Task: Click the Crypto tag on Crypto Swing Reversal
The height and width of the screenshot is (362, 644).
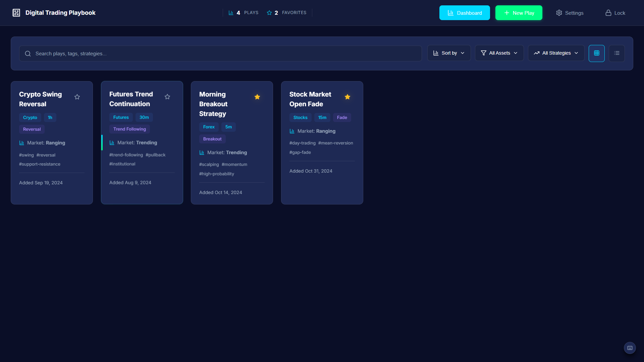Action: (x=30, y=117)
